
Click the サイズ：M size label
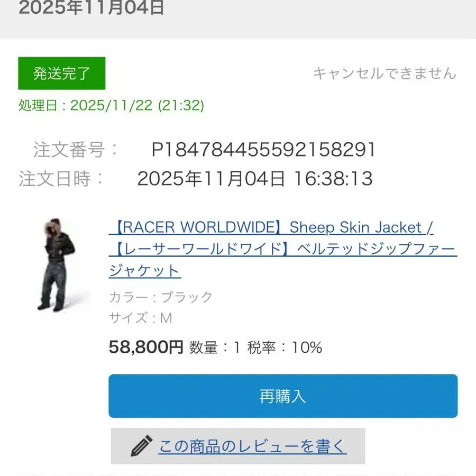pos(141,318)
